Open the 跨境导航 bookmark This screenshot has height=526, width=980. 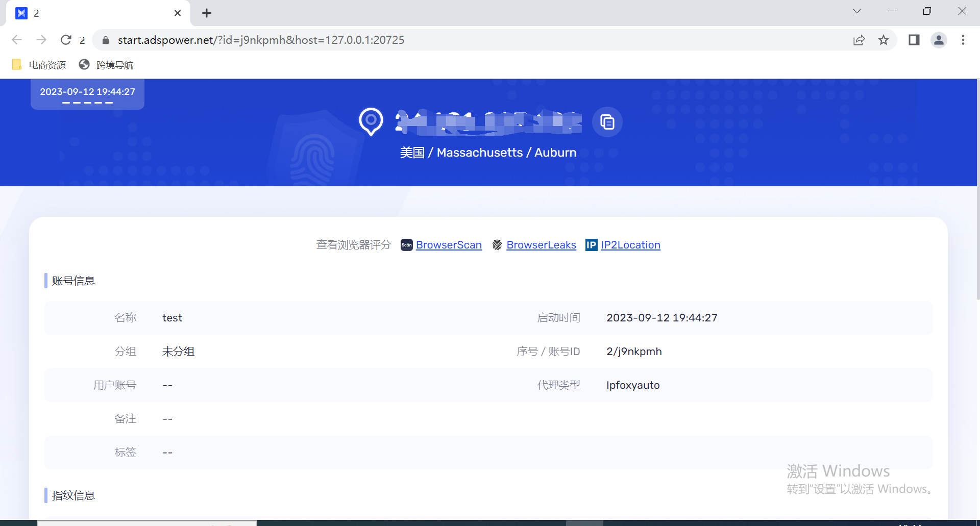click(x=106, y=65)
